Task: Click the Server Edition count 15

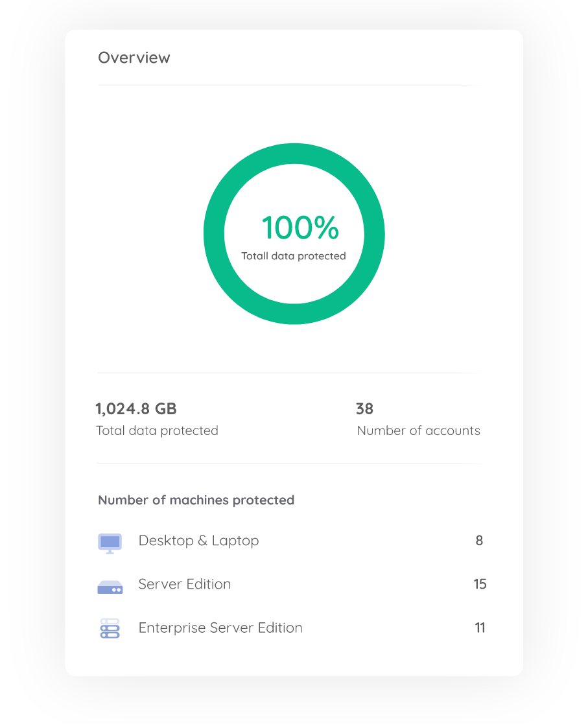Action: point(480,584)
